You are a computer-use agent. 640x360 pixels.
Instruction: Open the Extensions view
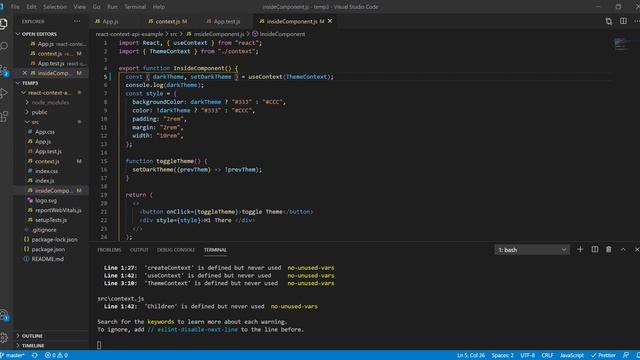[4, 117]
